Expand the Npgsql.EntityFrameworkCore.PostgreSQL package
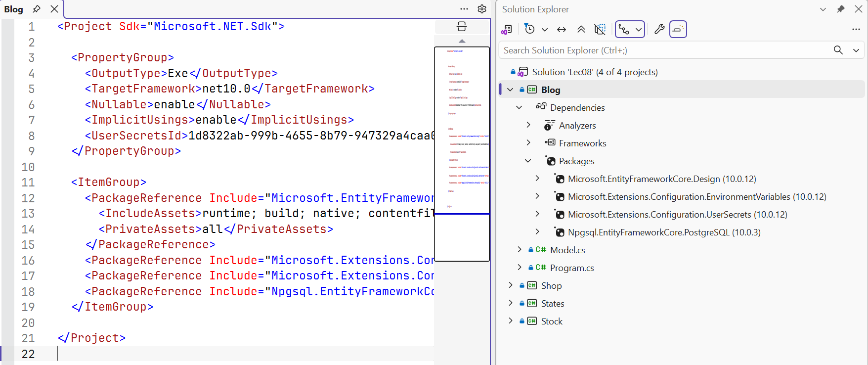Image resolution: width=868 pixels, height=365 pixels. coord(537,232)
